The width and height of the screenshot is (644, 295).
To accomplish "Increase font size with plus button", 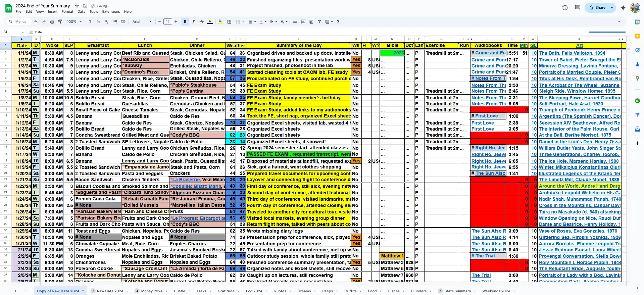I will tap(176, 22).
